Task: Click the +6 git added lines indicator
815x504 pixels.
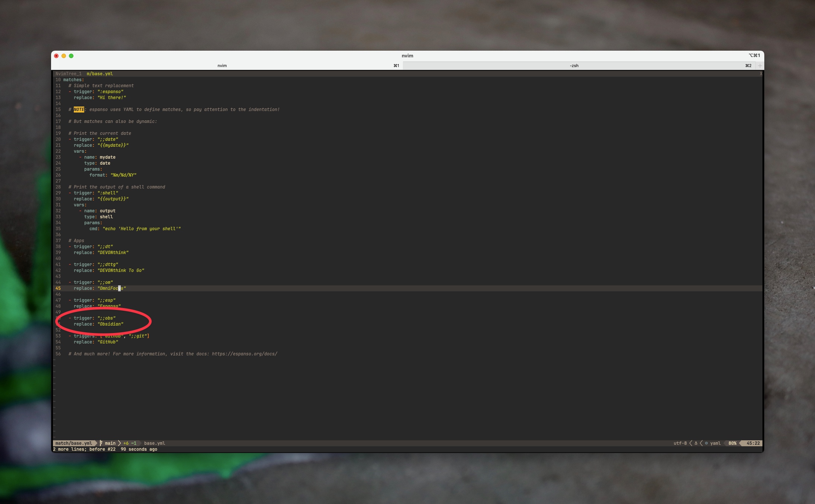Action: click(x=126, y=443)
